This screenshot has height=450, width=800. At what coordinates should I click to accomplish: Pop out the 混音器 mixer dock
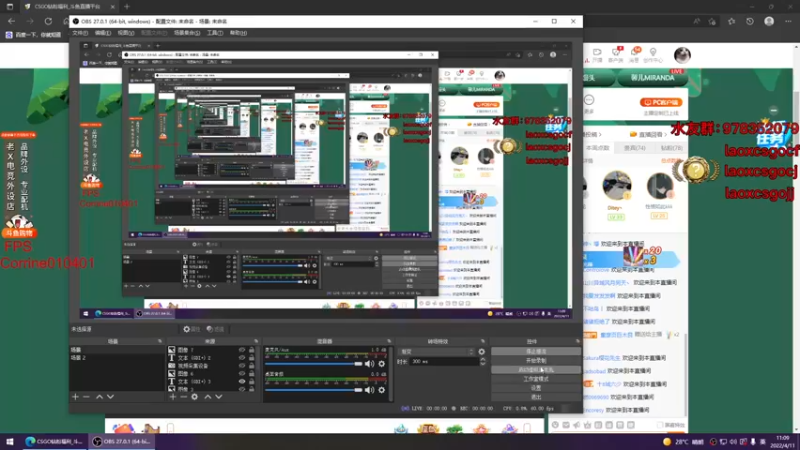pos(389,341)
